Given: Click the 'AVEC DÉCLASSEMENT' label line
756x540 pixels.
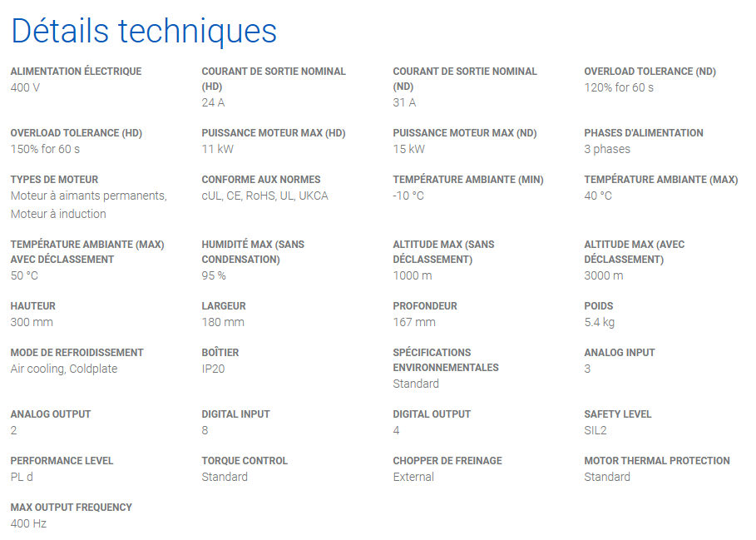Looking at the screenshot, I should pyautogui.click(x=62, y=260).
